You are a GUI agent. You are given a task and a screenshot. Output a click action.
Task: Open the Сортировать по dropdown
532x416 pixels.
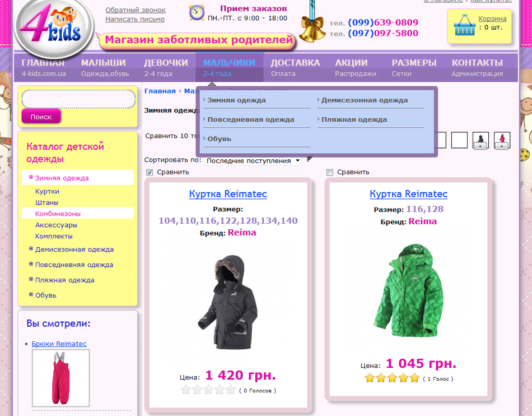pyautogui.click(x=253, y=161)
